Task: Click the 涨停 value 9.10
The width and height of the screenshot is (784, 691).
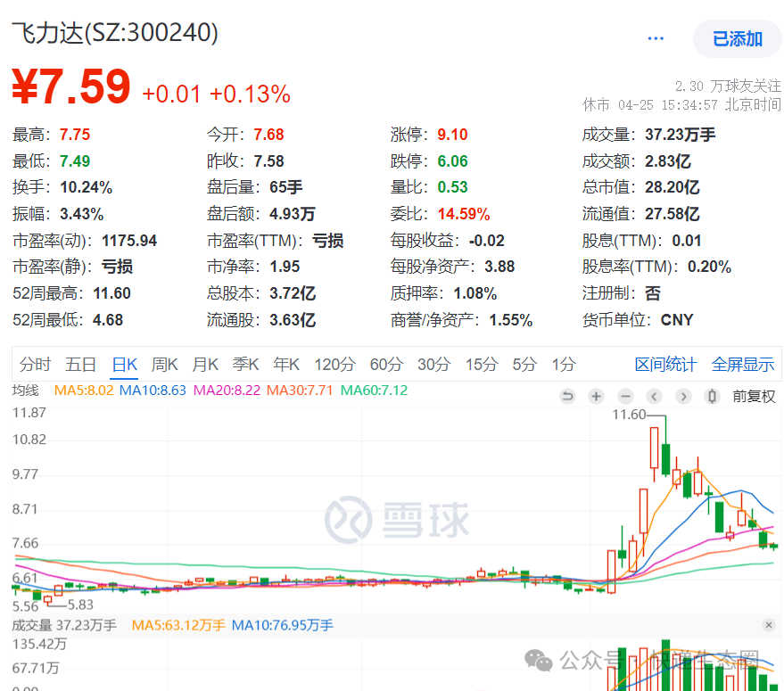Action: (452, 135)
